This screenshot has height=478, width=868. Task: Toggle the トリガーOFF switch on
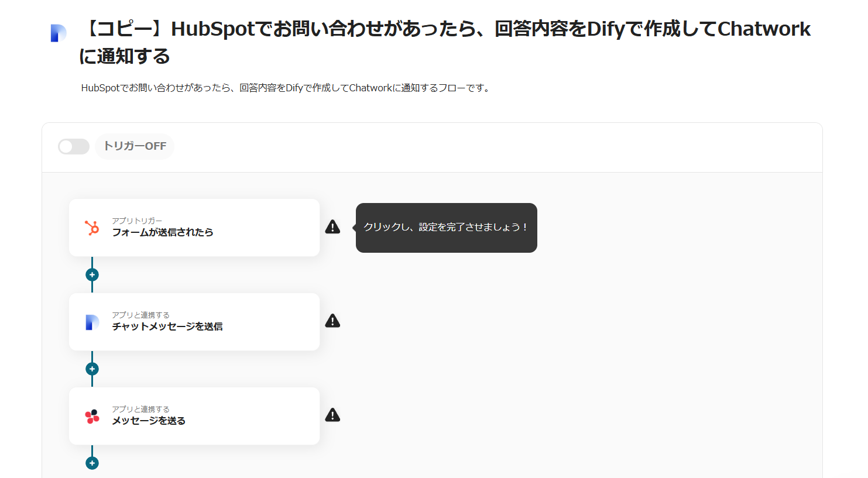tap(74, 146)
